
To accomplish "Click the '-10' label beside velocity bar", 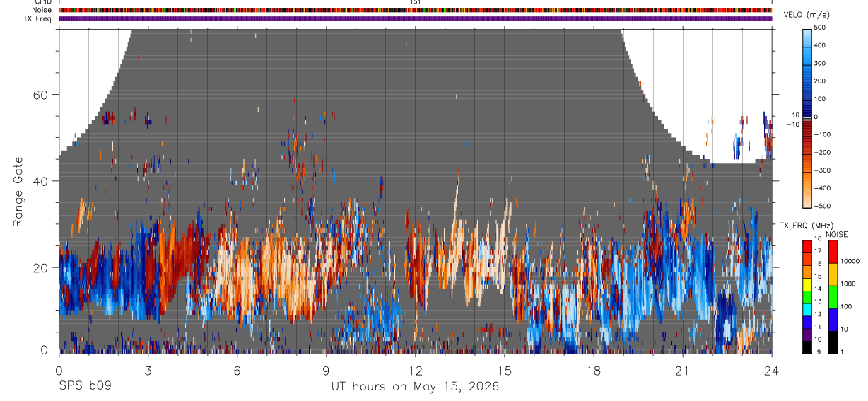I will tap(793, 124).
